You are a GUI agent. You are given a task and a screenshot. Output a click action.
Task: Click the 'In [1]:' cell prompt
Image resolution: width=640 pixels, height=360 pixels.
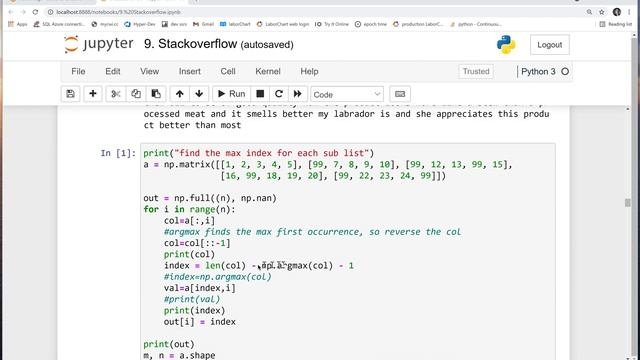coord(118,153)
